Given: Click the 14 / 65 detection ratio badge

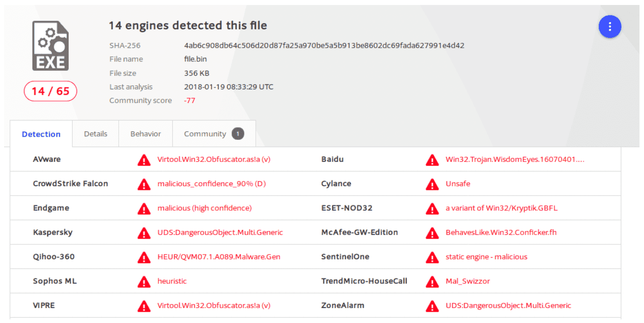Looking at the screenshot, I should pos(51,92).
